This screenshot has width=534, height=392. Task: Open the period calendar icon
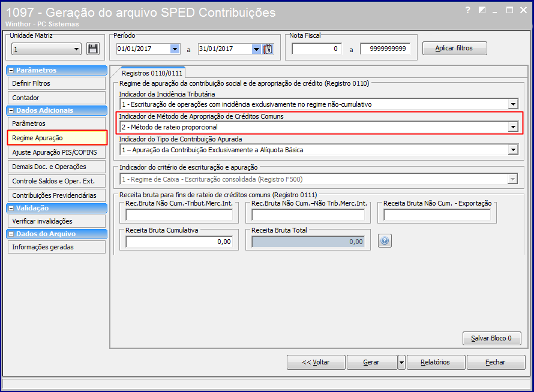click(268, 49)
